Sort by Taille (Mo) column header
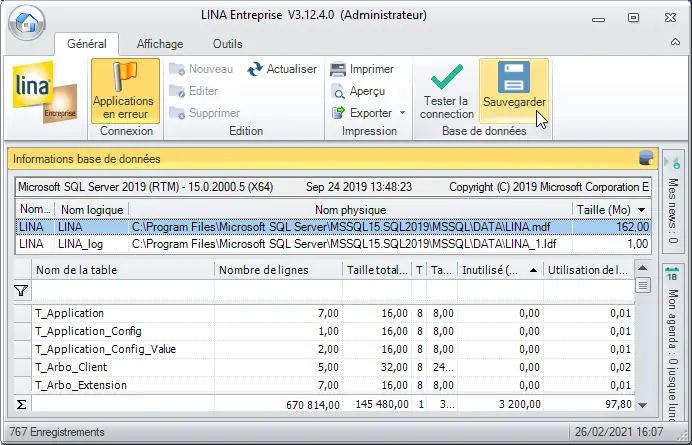Screen dimensions: 692x445 click(611, 210)
